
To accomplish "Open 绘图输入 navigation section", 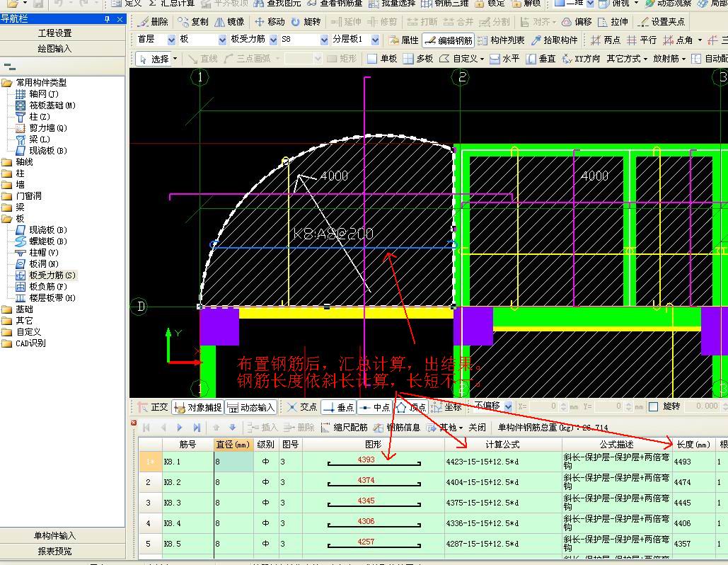I will [54, 49].
